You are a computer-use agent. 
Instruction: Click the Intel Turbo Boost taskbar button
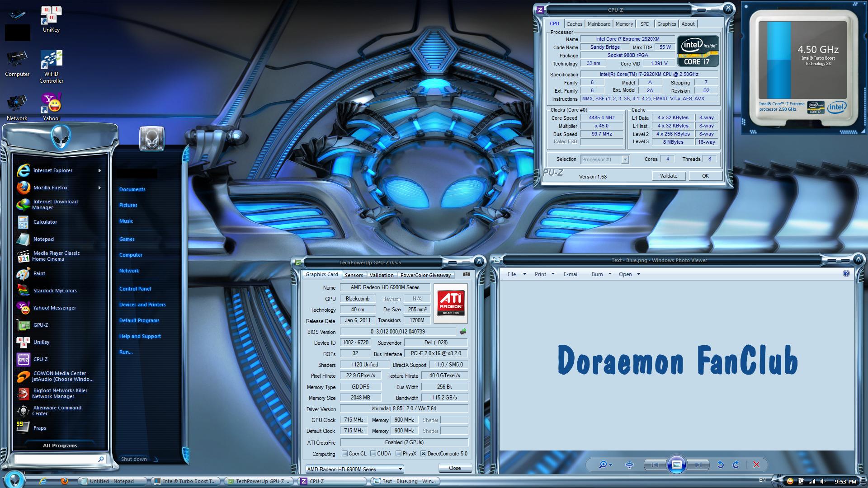point(185,481)
